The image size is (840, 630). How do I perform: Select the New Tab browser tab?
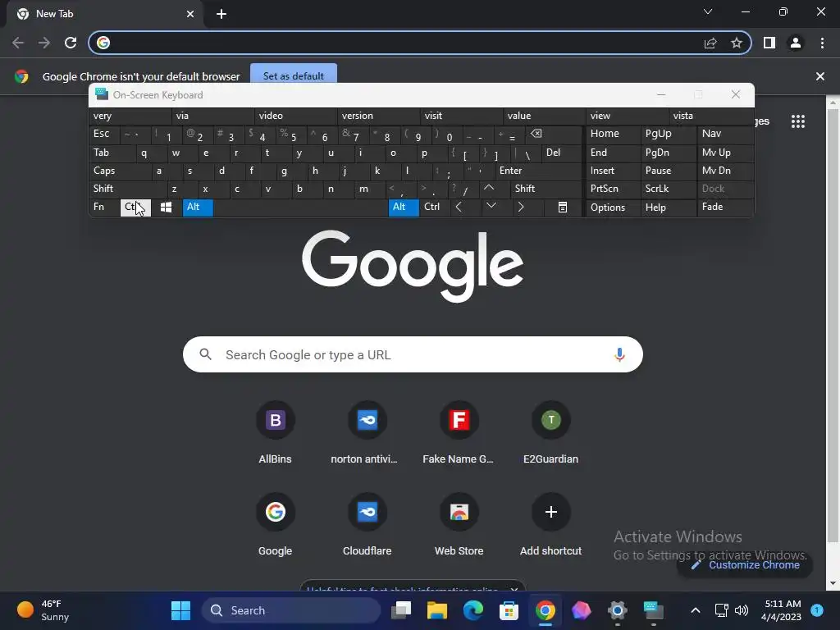[104, 14]
